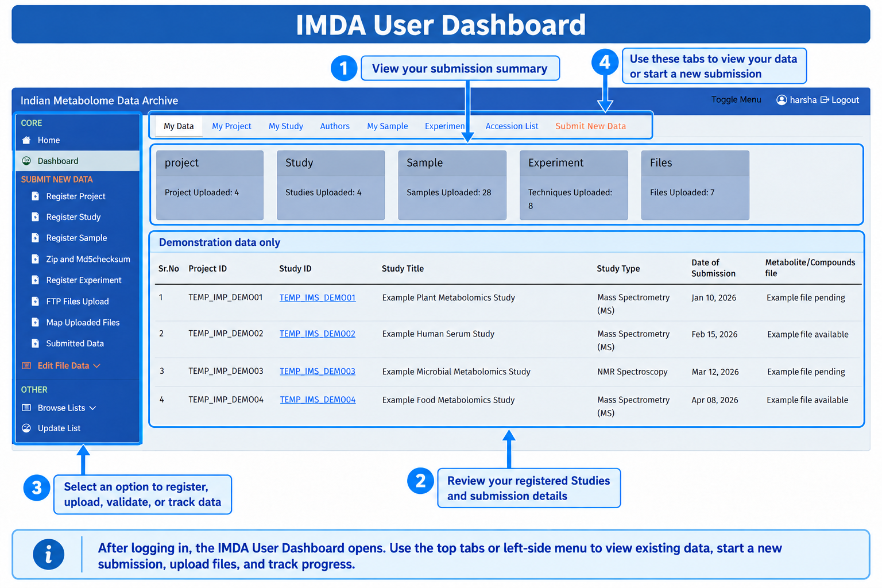Click the Experiment summary card
Viewport: 882px width, 588px height.
coord(574,185)
